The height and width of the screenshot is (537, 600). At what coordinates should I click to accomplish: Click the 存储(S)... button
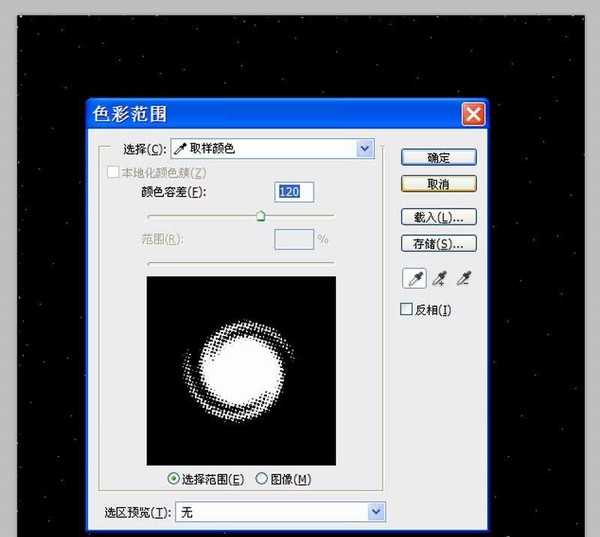(438, 243)
